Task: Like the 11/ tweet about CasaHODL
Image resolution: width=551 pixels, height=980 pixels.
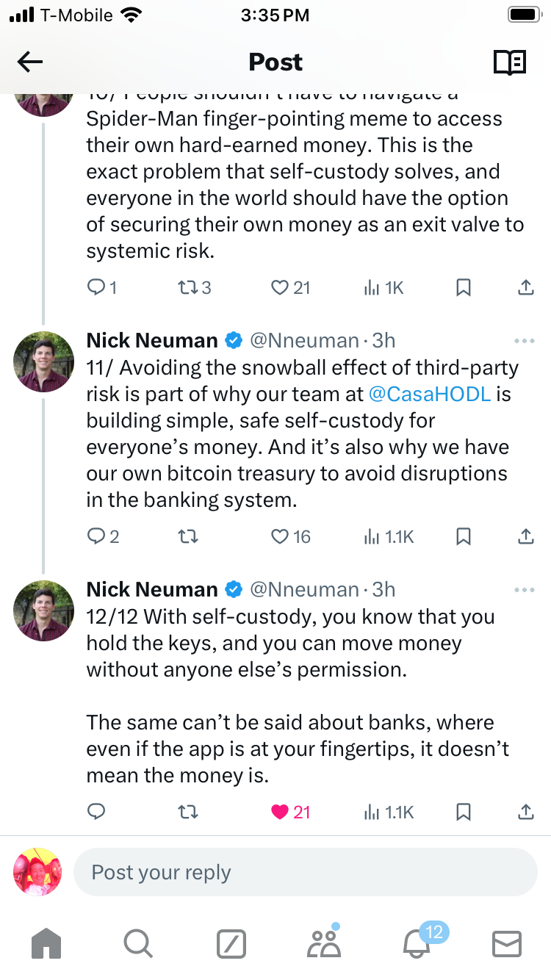Action: click(x=280, y=537)
